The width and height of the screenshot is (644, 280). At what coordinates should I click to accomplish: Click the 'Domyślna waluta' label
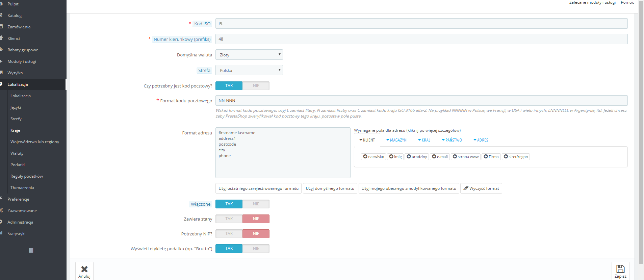tap(195, 55)
